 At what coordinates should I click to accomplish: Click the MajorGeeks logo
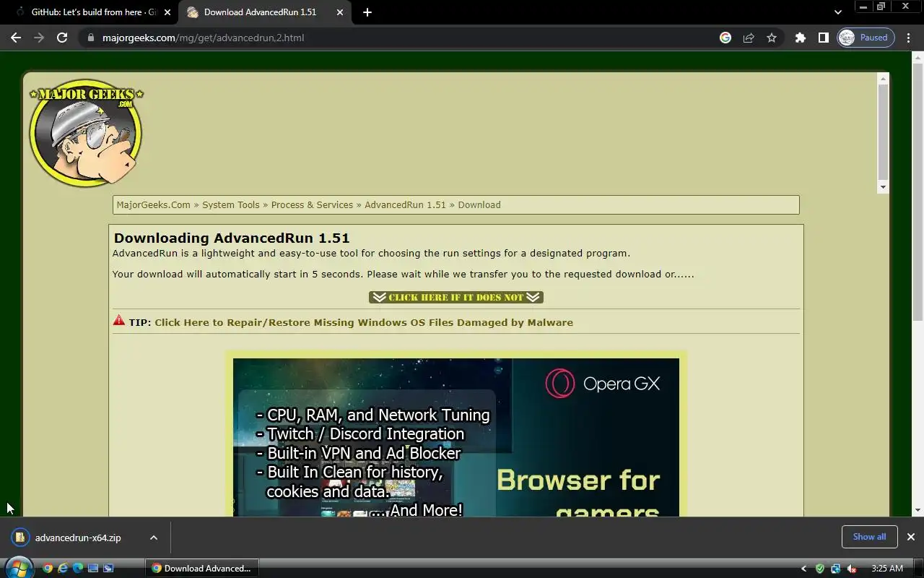(86, 132)
